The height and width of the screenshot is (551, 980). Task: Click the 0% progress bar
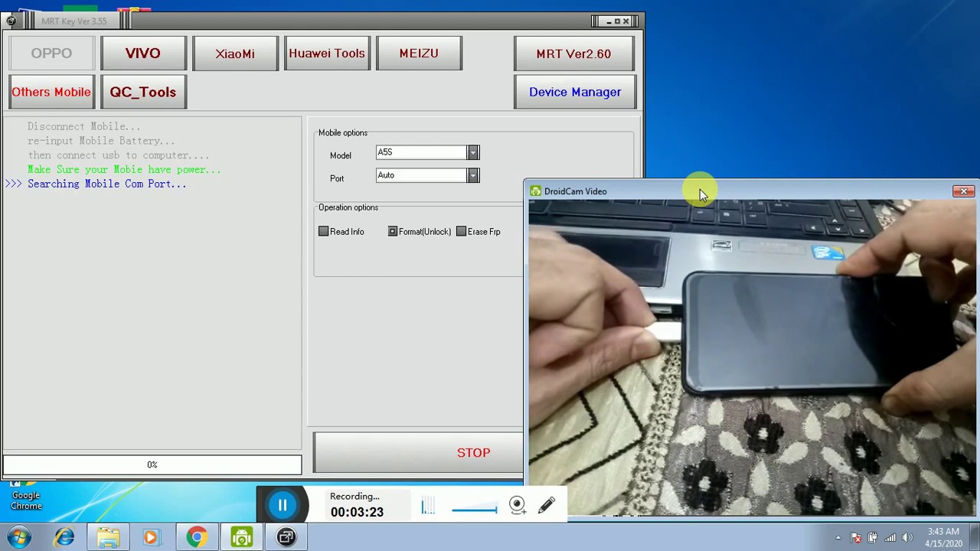coord(152,465)
